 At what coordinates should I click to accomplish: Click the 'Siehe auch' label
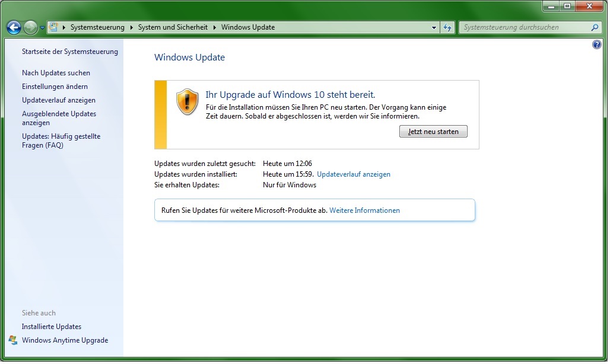coord(39,314)
